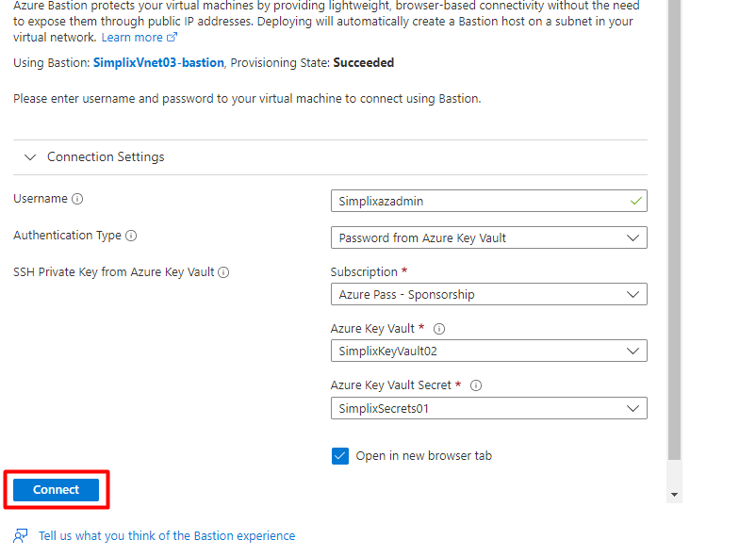The image size is (756, 556).
Task: Uncheck Open in new browser tab
Action: pos(340,456)
